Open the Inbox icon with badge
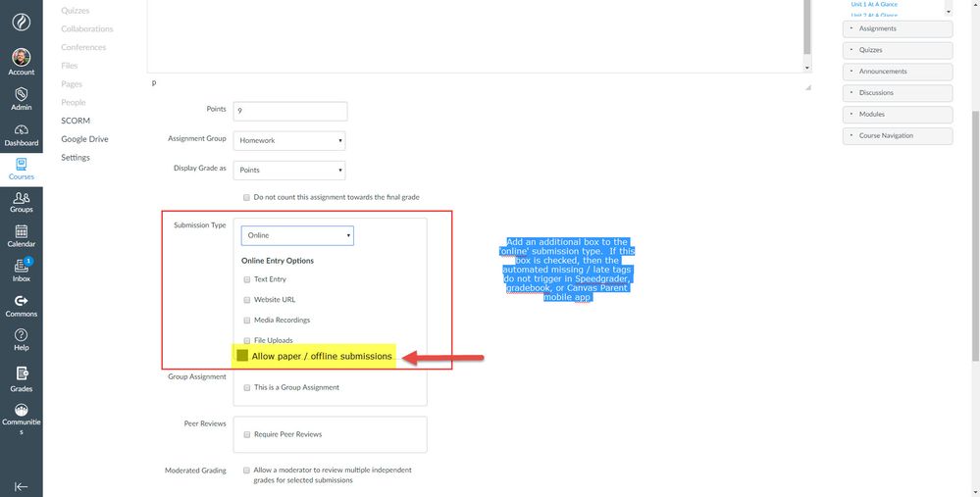Image resolution: width=980 pixels, height=497 pixels. click(x=21, y=266)
